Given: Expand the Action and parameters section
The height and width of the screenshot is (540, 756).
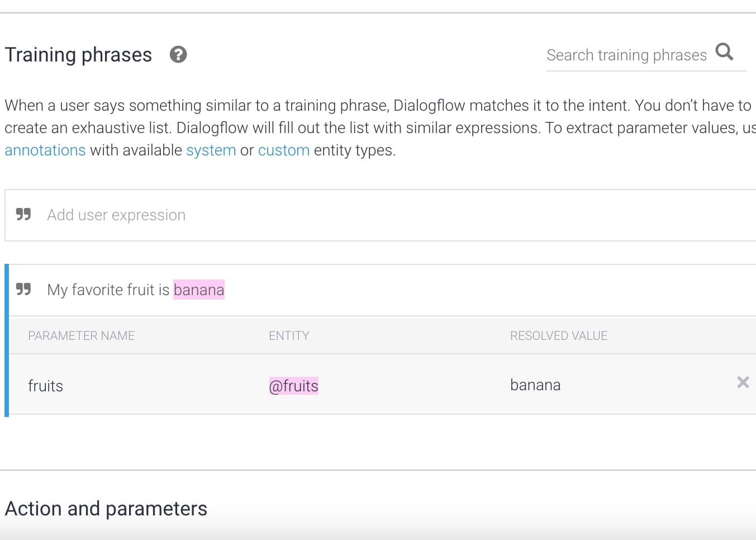Looking at the screenshot, I should [x=106, y=509].
